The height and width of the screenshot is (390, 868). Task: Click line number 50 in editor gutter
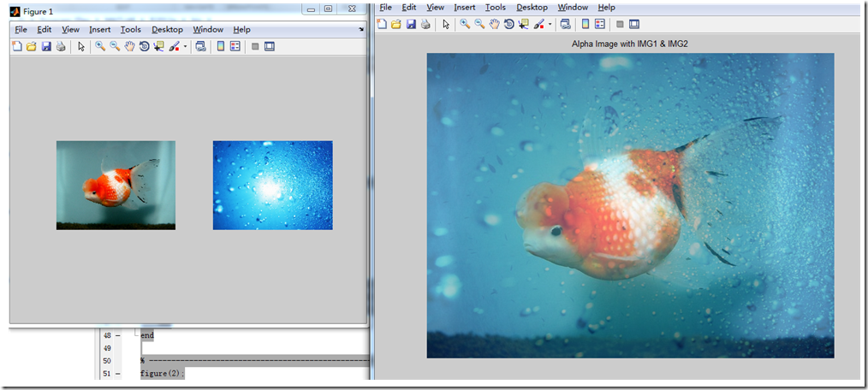[x=107, y=361]
